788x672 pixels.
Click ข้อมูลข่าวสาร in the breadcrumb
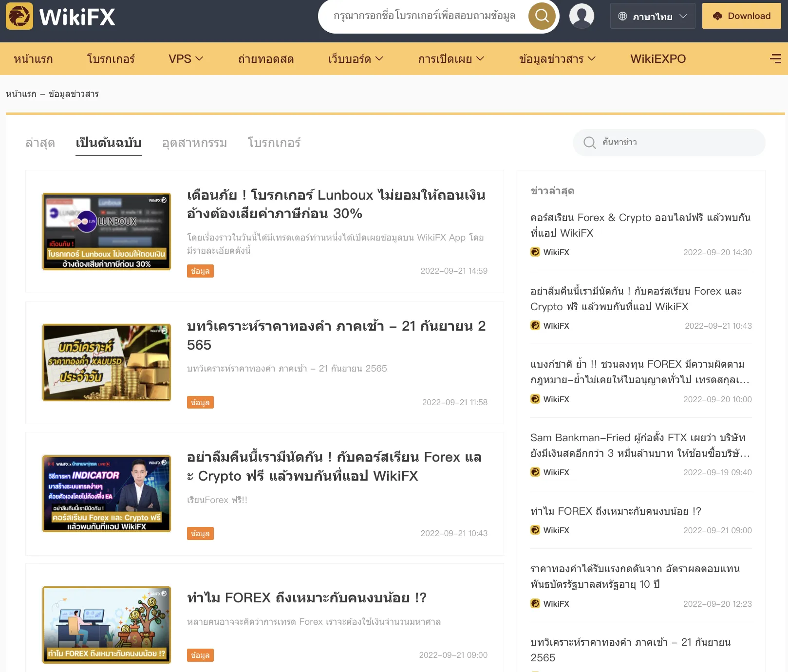click(74, 94)
